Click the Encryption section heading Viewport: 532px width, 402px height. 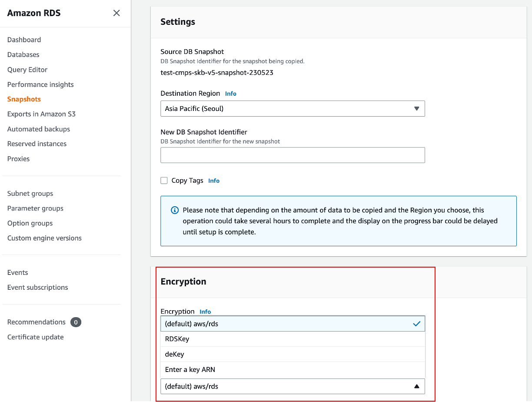click(x=183, y=281)
